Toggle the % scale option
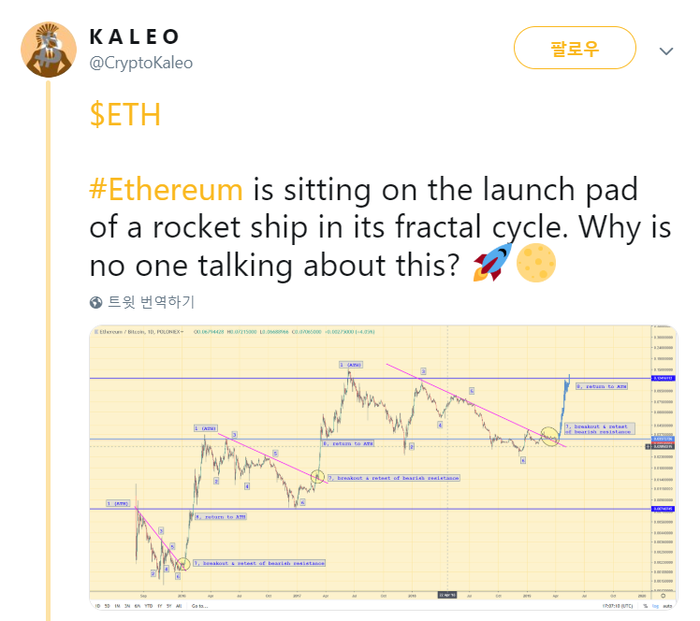 (x=645, y=606)
